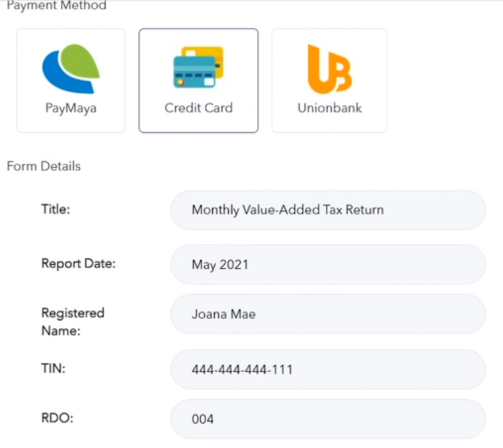Click the RDO: label

pos(58,418)
